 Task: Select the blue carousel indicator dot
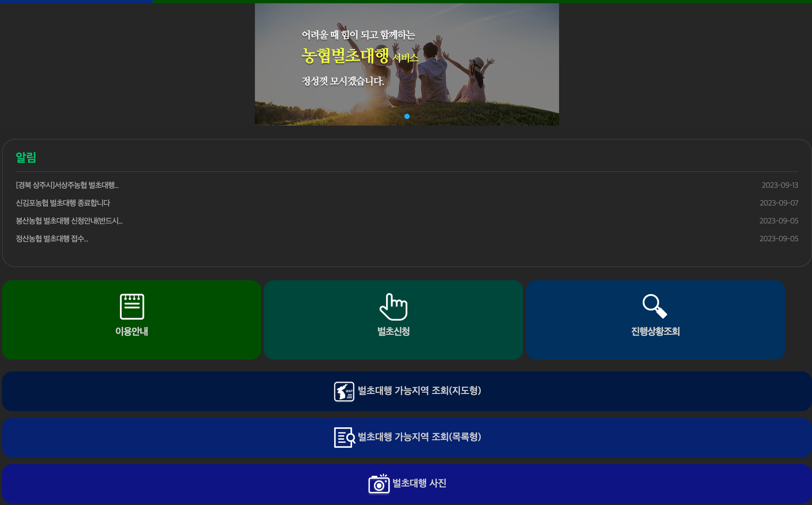click(x=407, y=116)
